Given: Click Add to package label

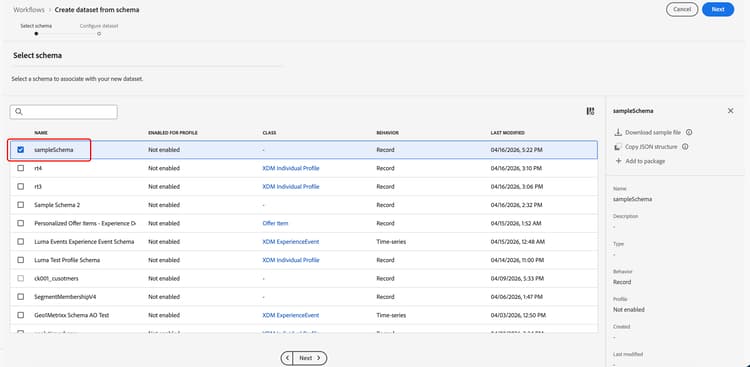Looking at the screenshot, I should click(645, 161).
